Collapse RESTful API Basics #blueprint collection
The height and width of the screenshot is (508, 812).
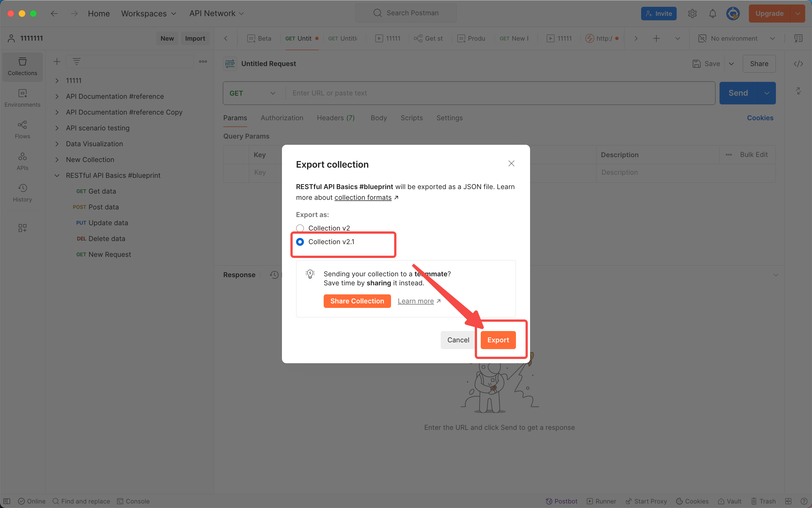click(57, 175)
